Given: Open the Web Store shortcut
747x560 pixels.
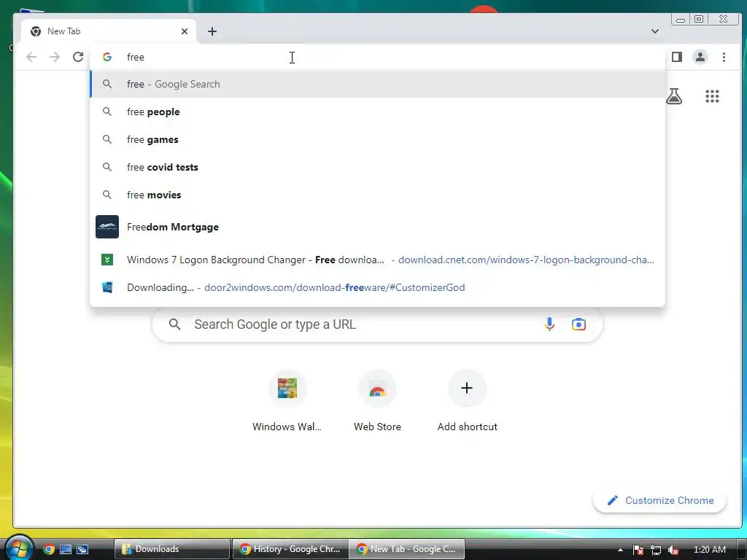Looking at the screenshot, I should [377, 401].
